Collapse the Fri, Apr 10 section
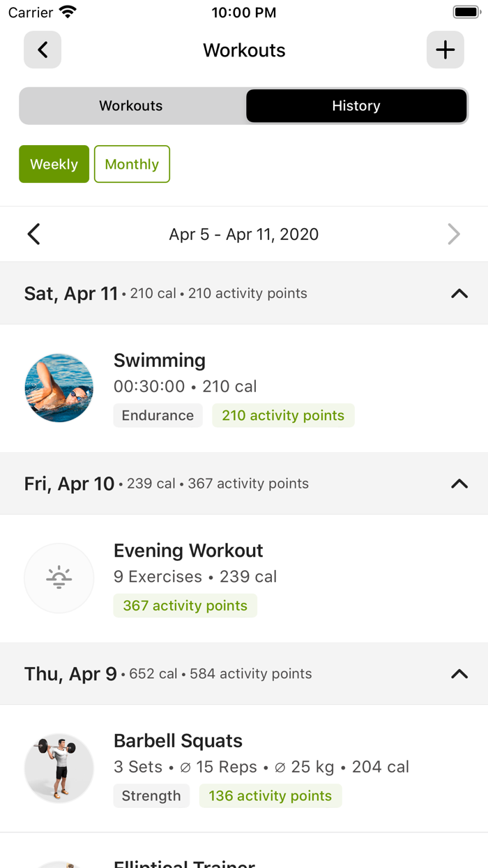The image size is (488, 868). 459,483
